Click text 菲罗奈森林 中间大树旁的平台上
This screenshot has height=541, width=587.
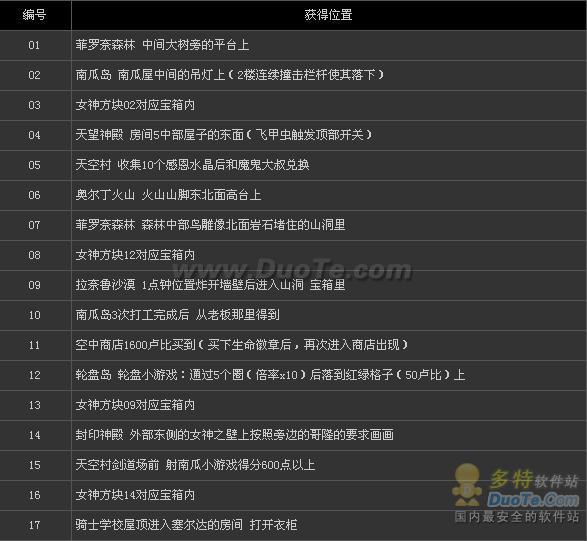[162, 45]
